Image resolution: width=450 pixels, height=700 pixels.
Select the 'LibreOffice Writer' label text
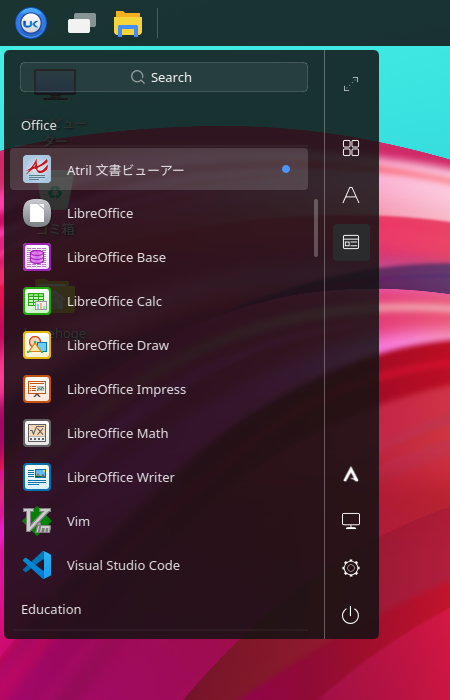[x=121, y=477]
